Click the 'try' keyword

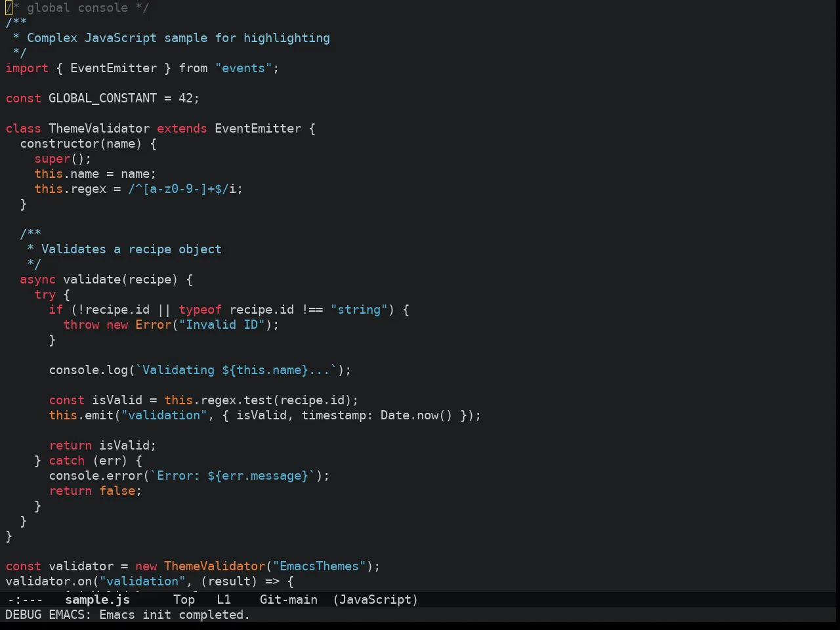tap(45, 295)
